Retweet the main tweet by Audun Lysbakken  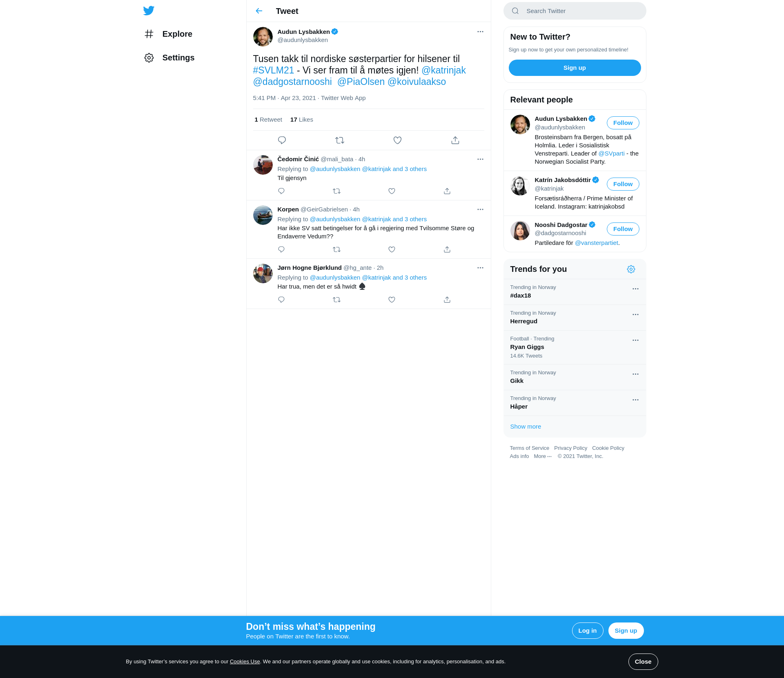click(x=339, y=140)
